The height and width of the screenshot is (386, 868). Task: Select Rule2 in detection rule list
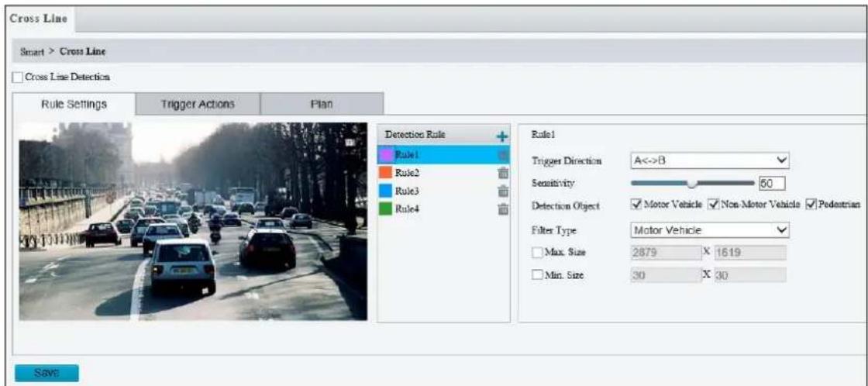click(443, 174)
